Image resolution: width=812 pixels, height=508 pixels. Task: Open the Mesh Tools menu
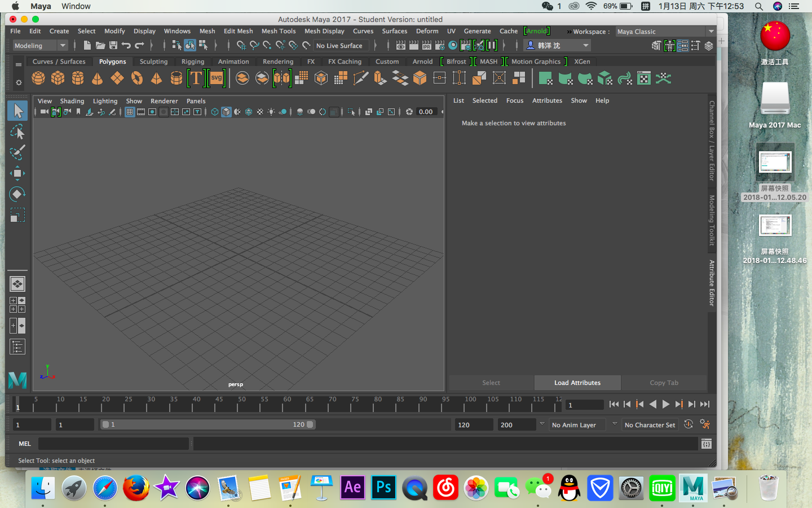pyautogui.click(x=279, y=31)
